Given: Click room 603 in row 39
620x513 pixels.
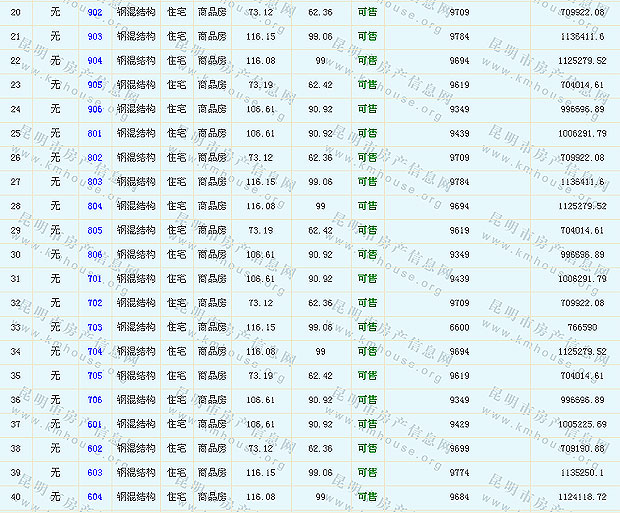Looking at the screenshot, I should [x=95, y=472].
